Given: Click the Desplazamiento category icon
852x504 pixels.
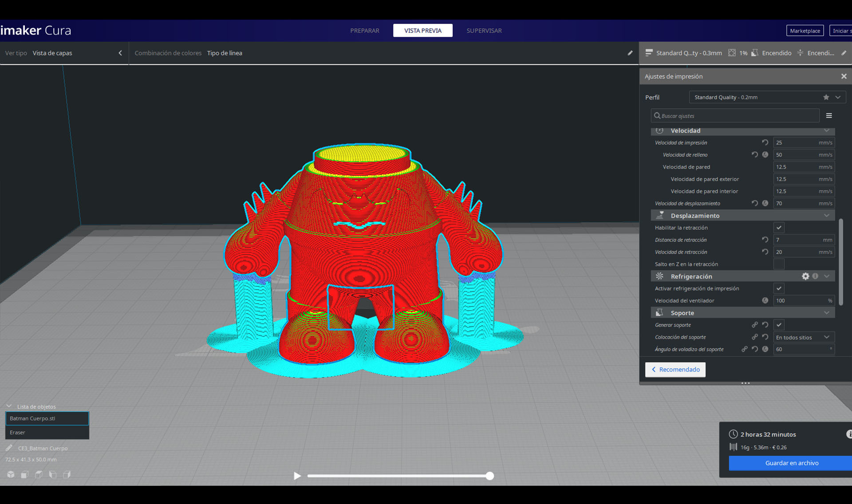Looking at the screenshot, I should click(x=660, y=215).
